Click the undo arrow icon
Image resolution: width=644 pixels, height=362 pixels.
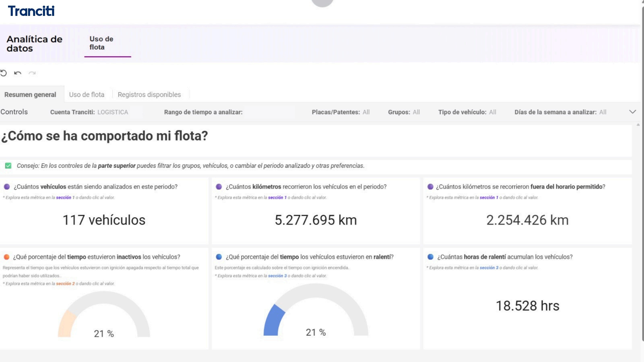[18, 73]
